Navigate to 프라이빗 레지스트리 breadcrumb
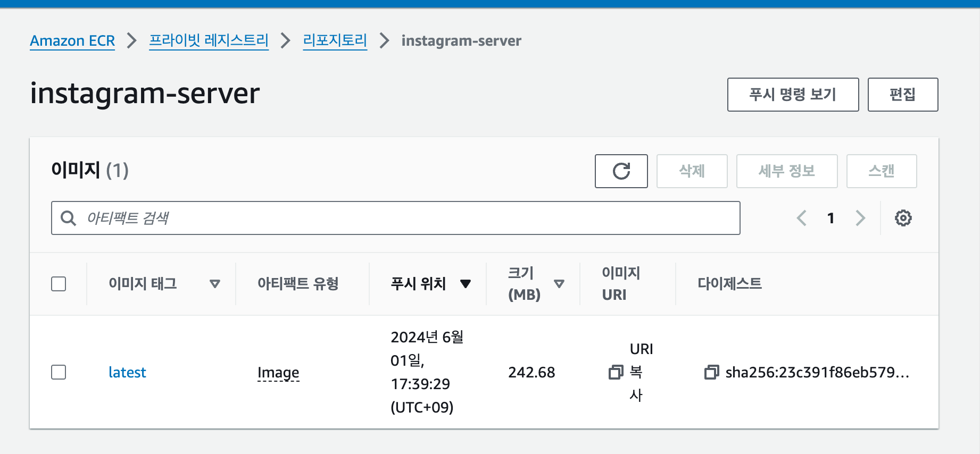 point(209,41)
